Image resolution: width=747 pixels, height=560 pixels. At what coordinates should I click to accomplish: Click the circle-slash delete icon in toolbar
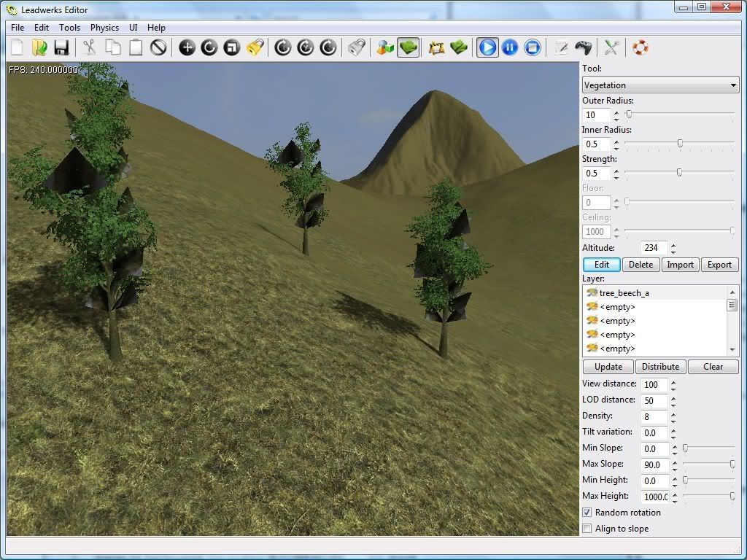click(x=158, y=47)
